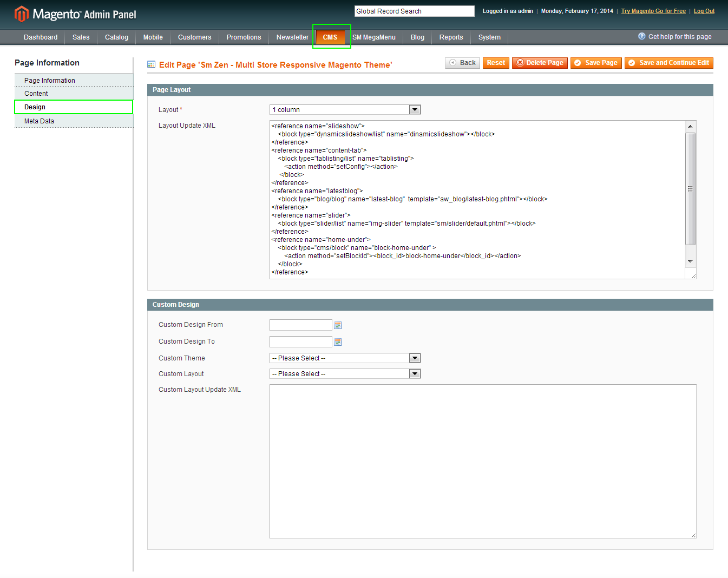Open the Reports menu
This screenshot has height=578, width=728.
tap(451, 37)
